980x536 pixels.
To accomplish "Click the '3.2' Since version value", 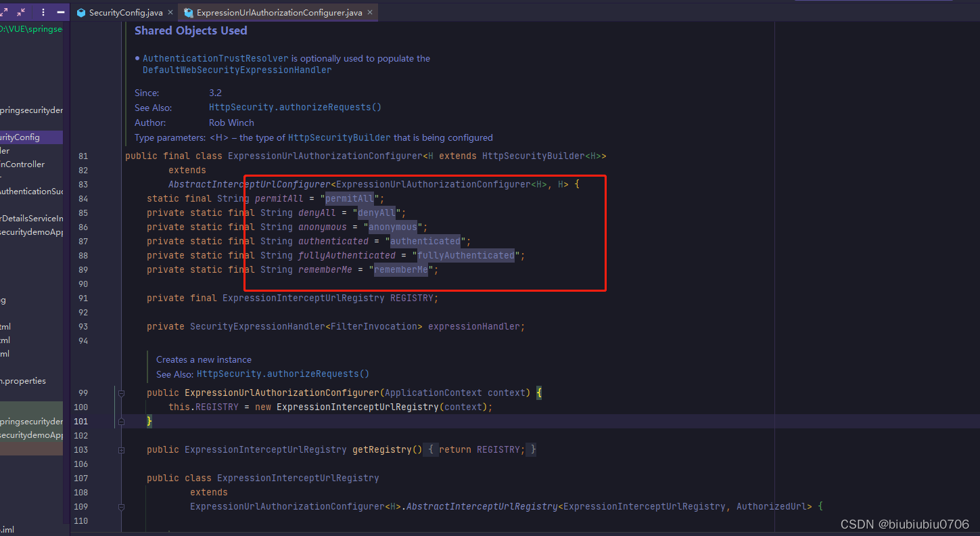I will 215,93.
